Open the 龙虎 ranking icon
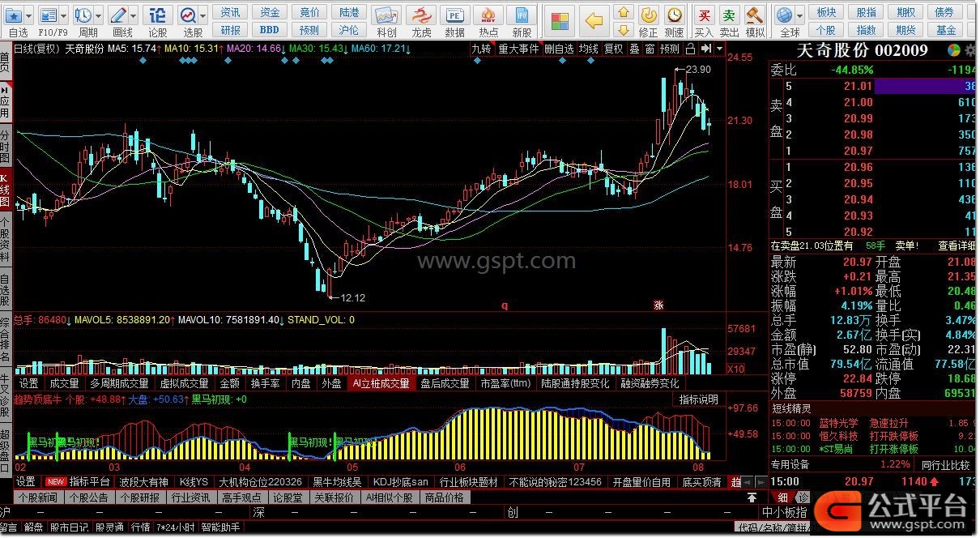The width and height of the screenshot is (980, 538). 421,15
